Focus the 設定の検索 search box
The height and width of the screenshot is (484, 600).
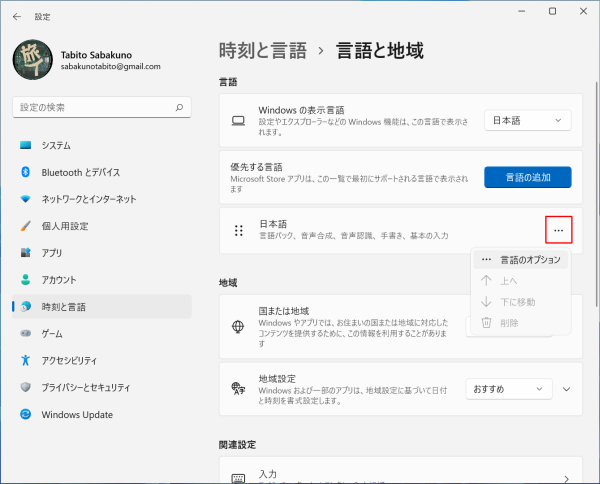click(x=102, y=108)
